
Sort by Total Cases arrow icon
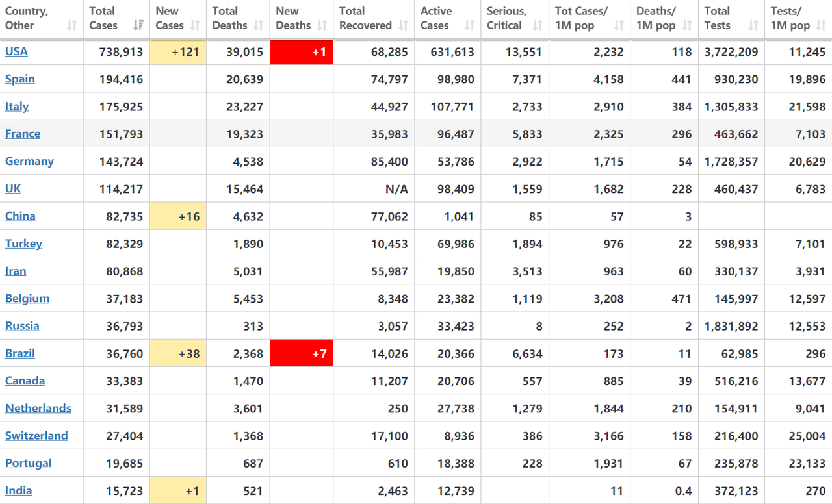(x=138, y=25)
